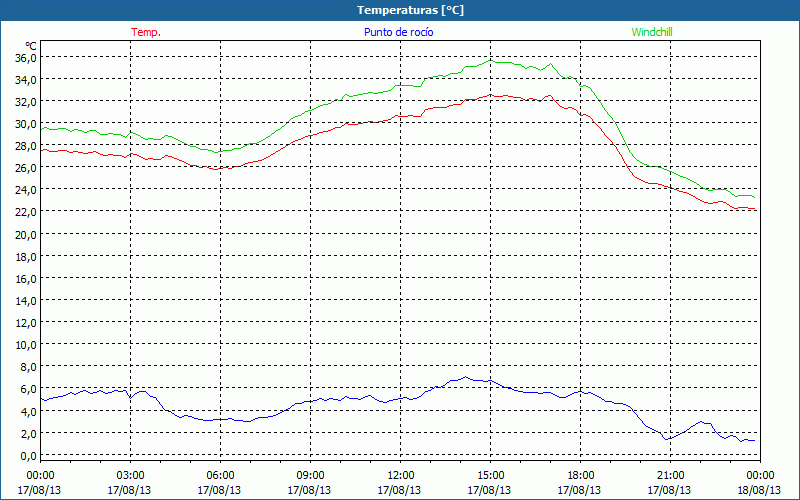Click the '09:00' time axis label
The width and height of the screenshot is (800, 500).
click(x=310, y=476)
